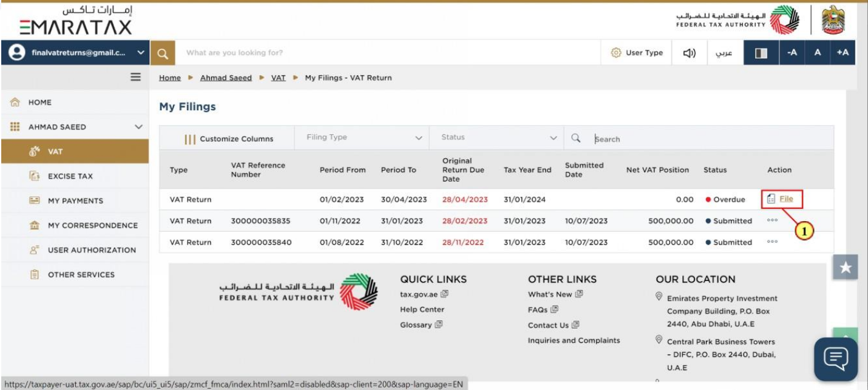Click the Overdue status cell
The width and height of the screenshot is (868, 390).
pyautogui.click(x=725, y=200)
